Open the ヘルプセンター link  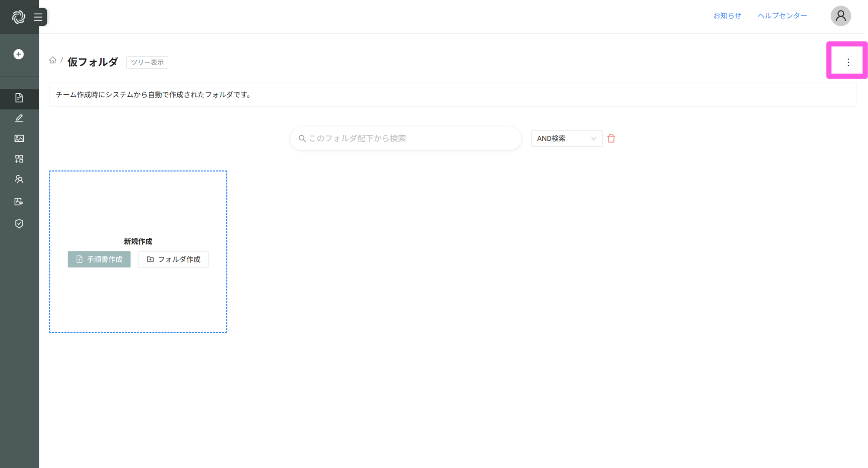click(782, 16)
